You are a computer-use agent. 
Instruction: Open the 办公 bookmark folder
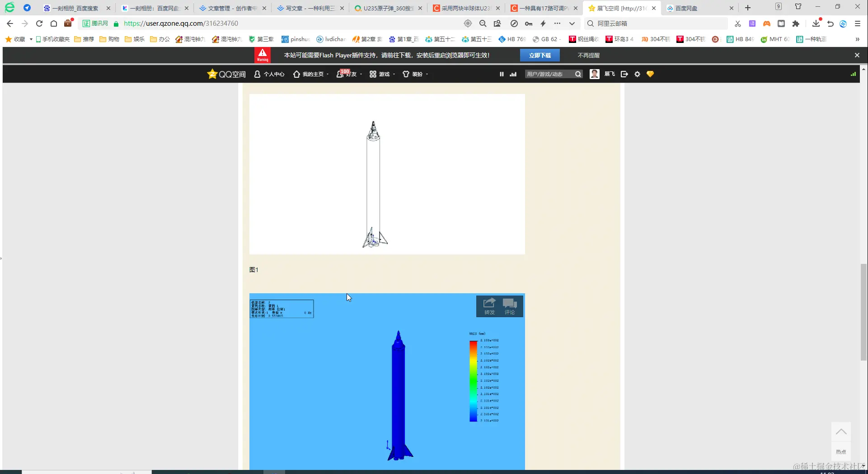click(160, 39)
